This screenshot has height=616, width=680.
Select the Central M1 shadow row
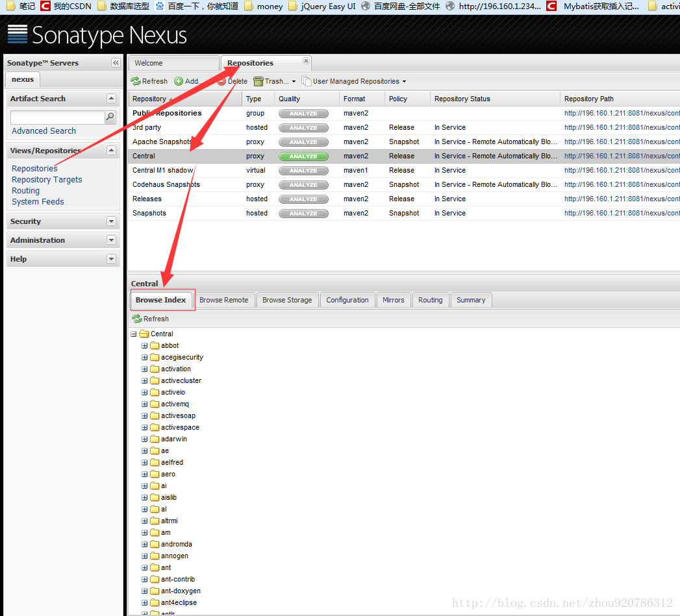pos(404,170)
